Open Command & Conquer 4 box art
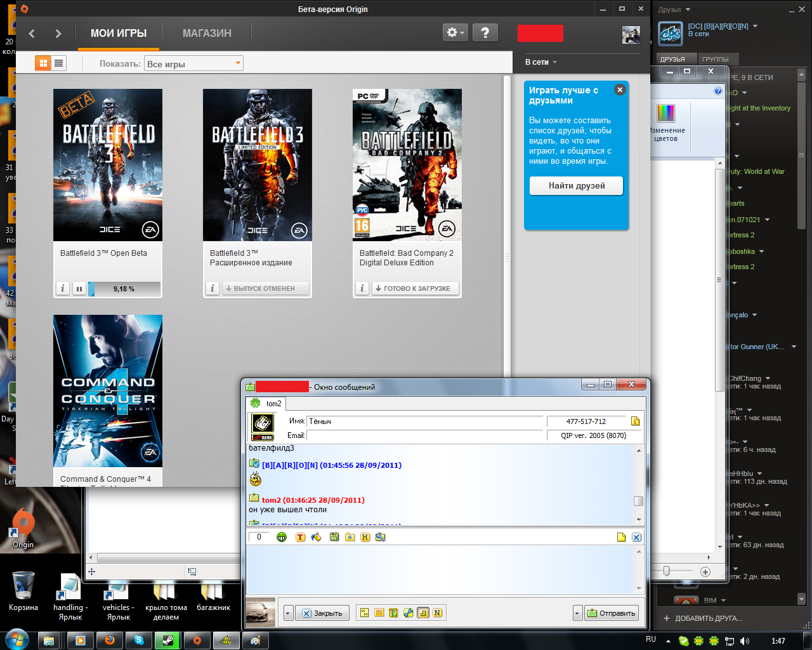This screenshot has width=812, height=650. click(x=108, y=391)
